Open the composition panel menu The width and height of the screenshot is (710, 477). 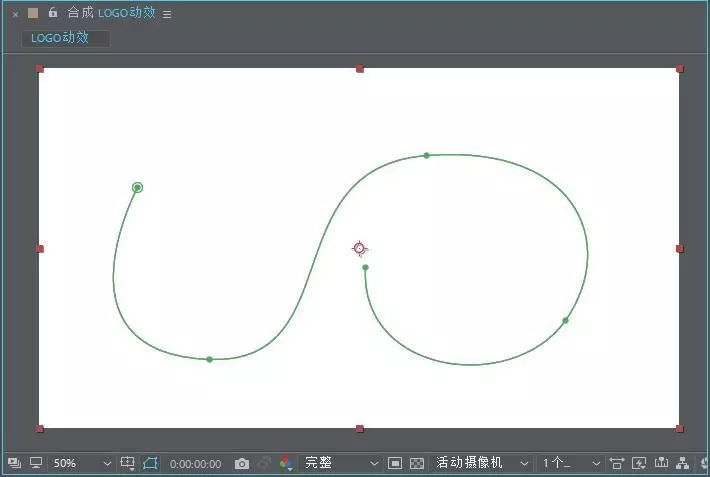(167, 14)
